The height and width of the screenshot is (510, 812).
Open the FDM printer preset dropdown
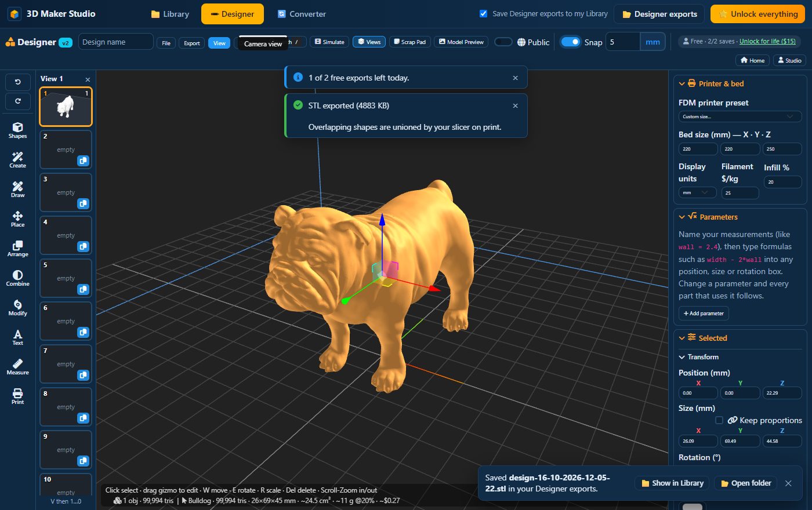click(740, 116)
